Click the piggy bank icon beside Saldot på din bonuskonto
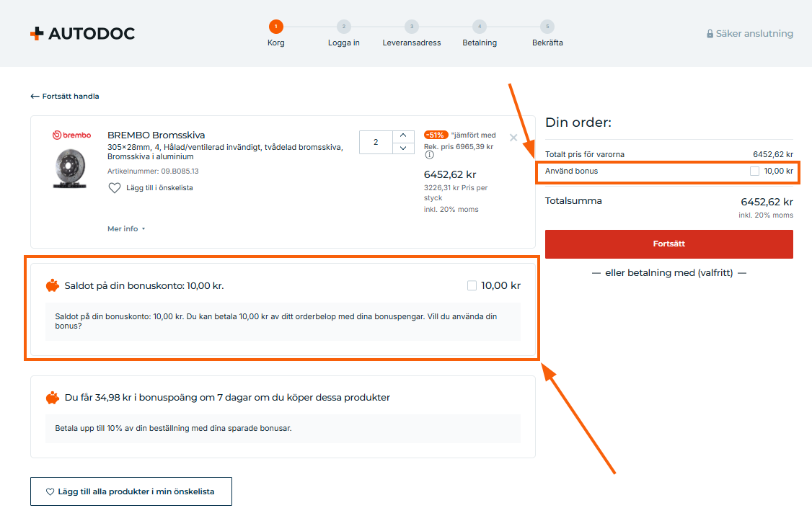 53,286
